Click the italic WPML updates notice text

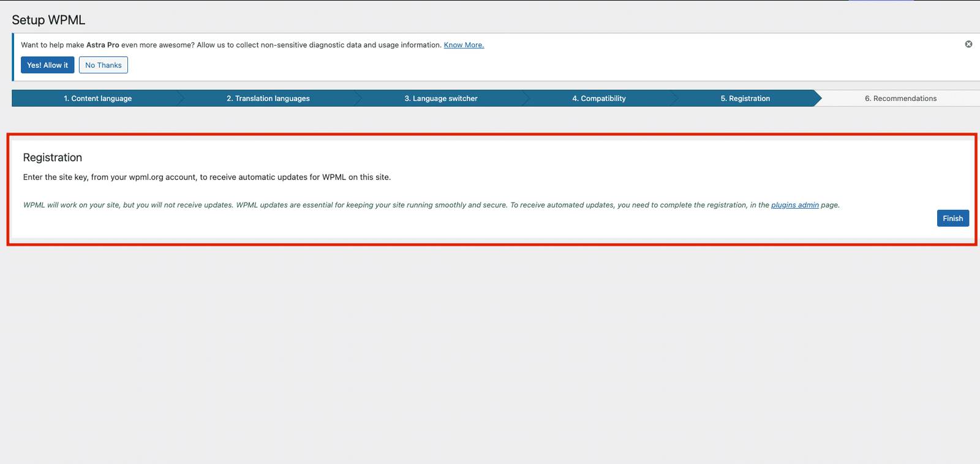(367, 205)
